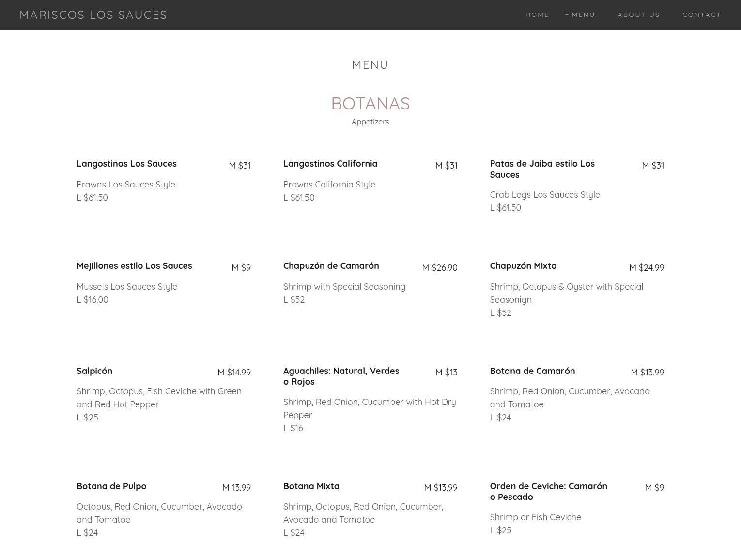
Task: Click the Orden de Ceviche dish title
Action: [548, 492]
